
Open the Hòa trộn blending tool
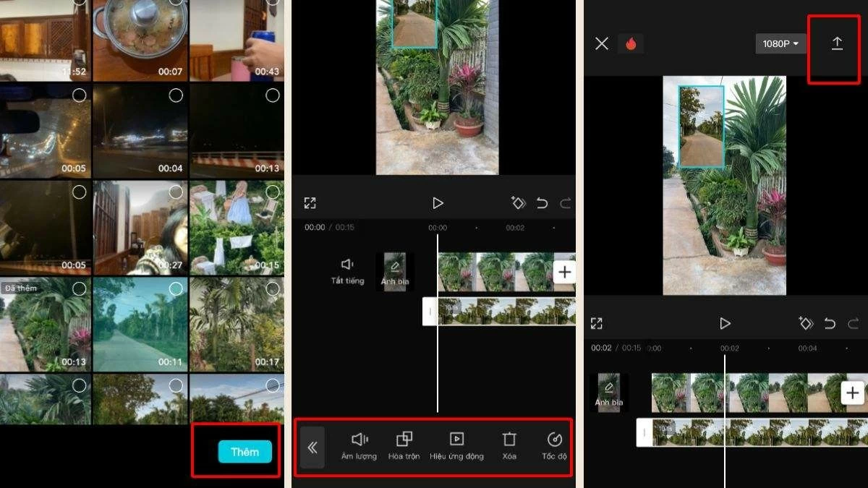403,446
